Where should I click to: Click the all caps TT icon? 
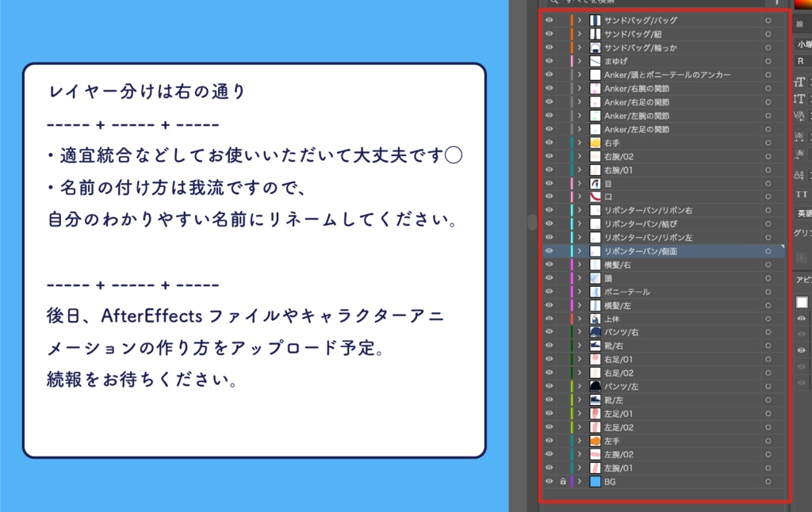[x=801, y=195]
